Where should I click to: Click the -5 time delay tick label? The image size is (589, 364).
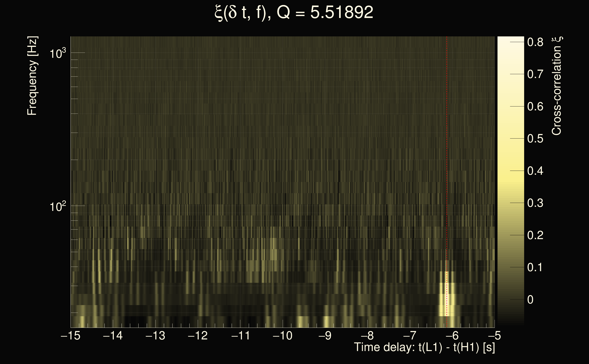click(494, 336)
